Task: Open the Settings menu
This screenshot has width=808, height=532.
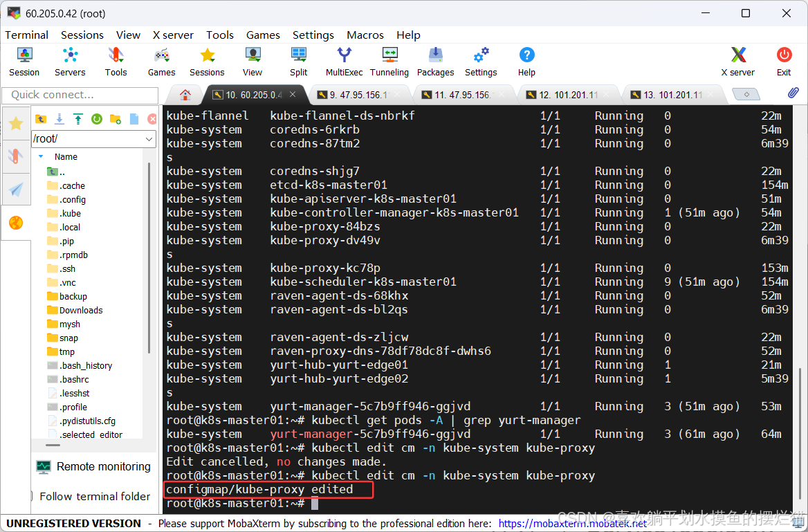Action: tap(313, 35)
